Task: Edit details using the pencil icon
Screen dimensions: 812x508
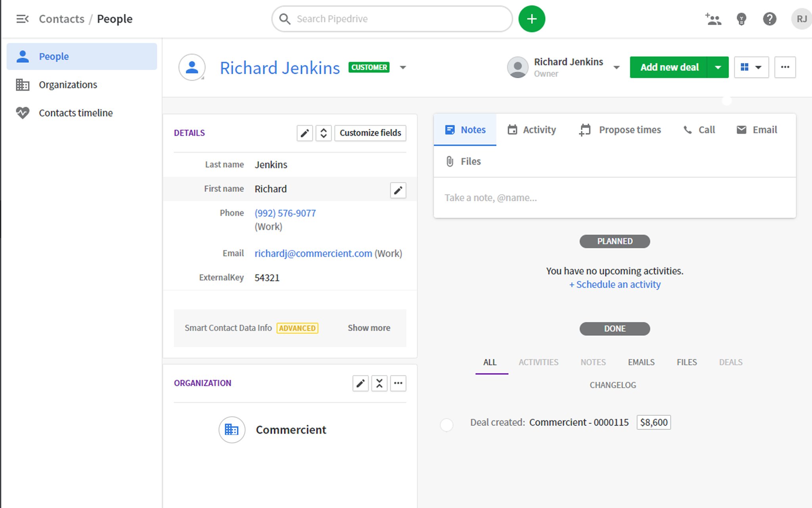Action: click(304, 133)
